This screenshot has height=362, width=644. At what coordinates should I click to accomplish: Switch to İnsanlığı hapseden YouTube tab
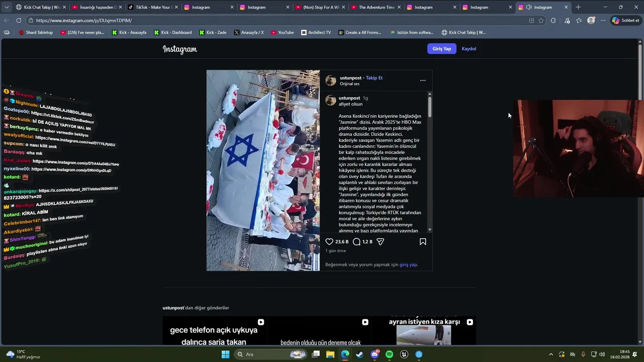click(x=96, y=7)
